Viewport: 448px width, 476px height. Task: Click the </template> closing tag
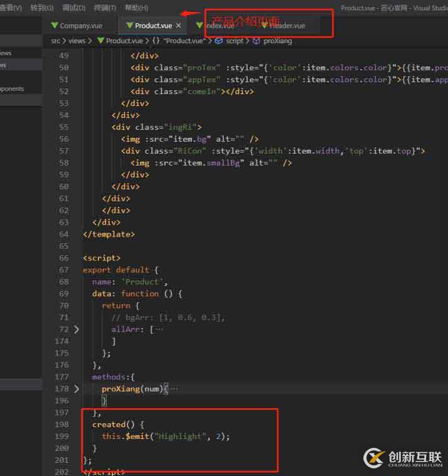109,235
